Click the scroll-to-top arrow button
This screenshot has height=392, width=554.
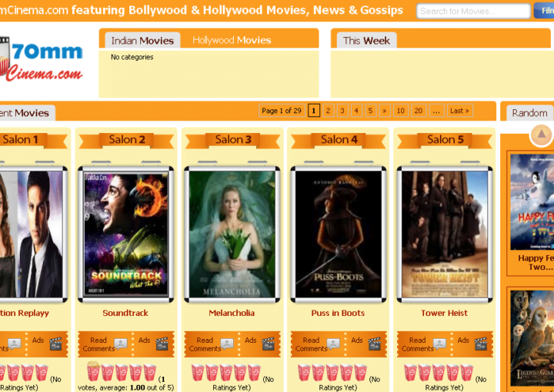[x=541, y=135]
